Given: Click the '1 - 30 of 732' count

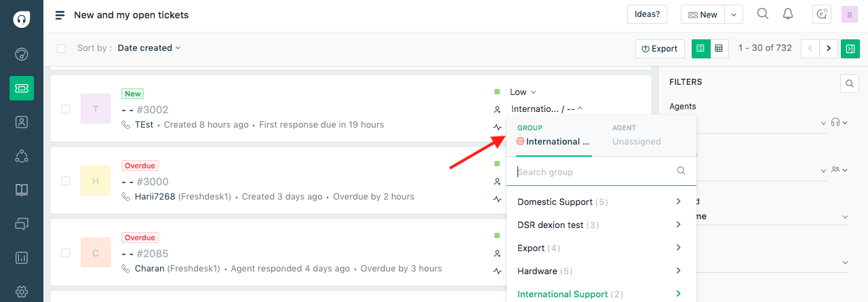Looking at the screenshot, I should pos(765,48).
